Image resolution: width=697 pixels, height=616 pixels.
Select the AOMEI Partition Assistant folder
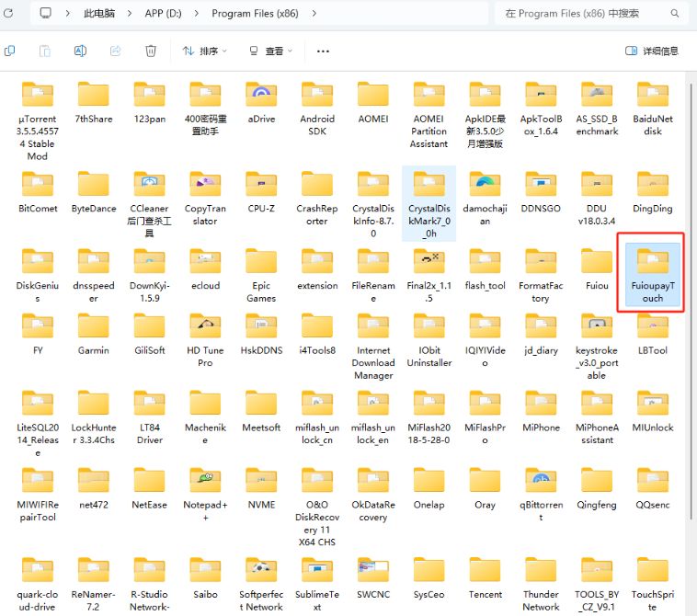click(428, 115)
